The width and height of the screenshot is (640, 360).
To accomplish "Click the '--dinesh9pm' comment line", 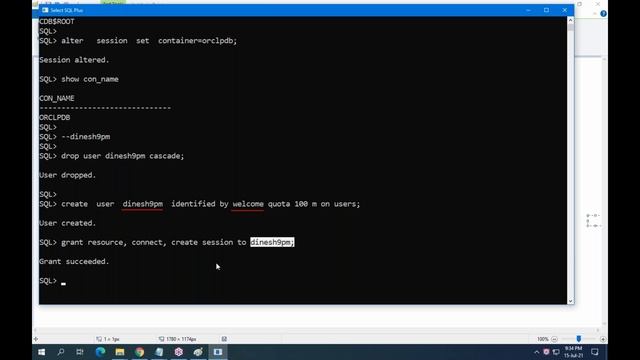I will [x=86, y=137].
